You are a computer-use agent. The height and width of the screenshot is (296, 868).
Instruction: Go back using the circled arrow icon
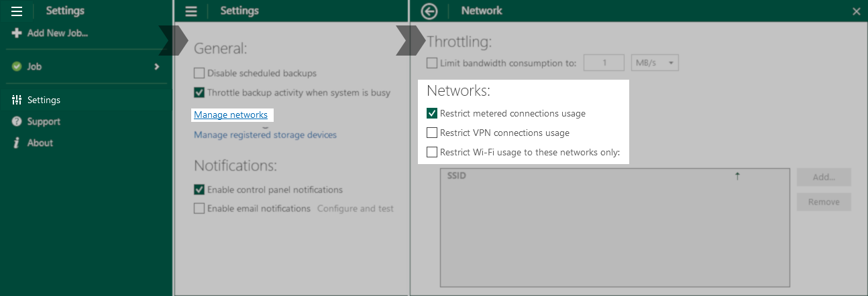429,11
